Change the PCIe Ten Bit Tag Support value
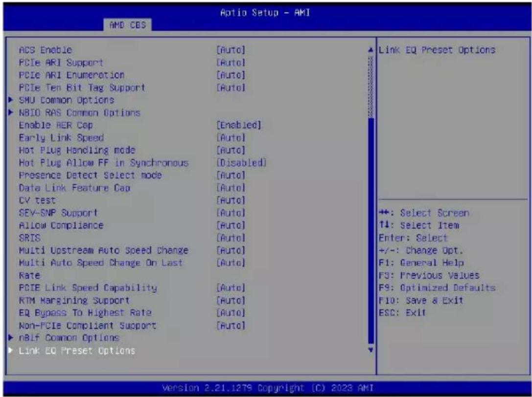The image size is (532, 397). pos(231,88)
